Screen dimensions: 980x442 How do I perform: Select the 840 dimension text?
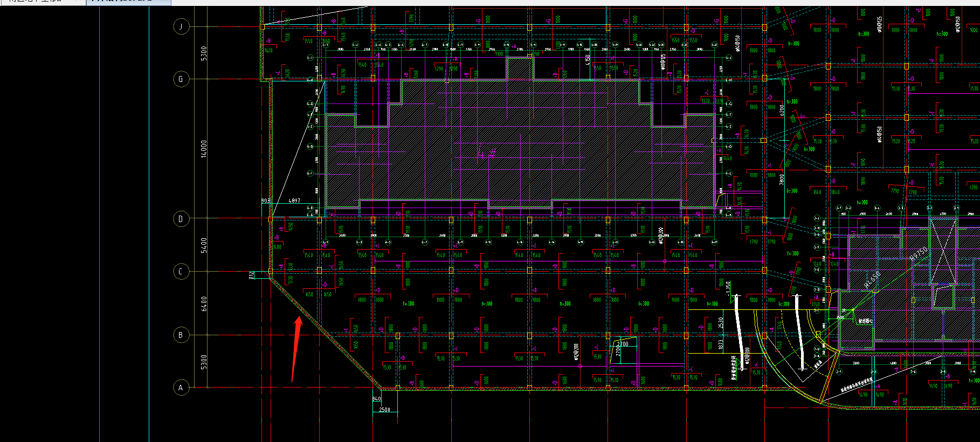coord(376,399)
